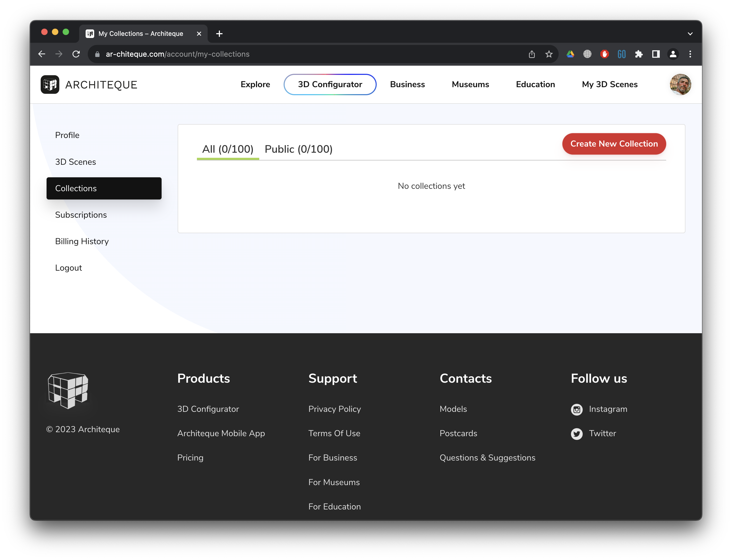Click the share page icon in address bar
The width and height of the screenshot is (732, 560).
[x=532, y=54]
